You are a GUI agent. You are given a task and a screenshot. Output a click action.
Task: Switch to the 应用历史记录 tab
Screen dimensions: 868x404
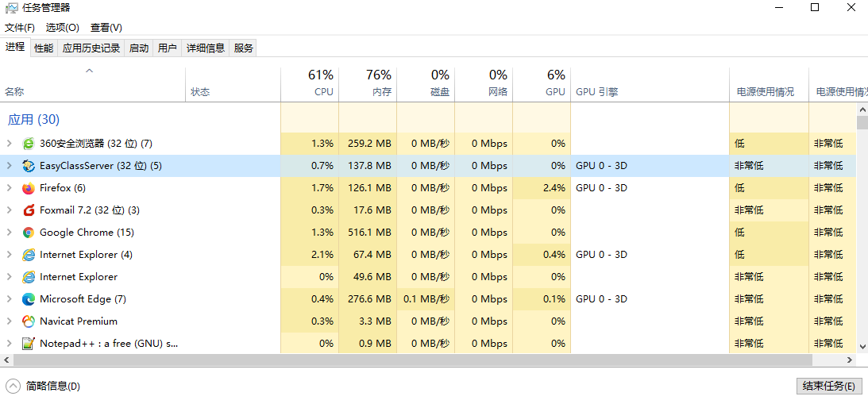tap(91, 48)
